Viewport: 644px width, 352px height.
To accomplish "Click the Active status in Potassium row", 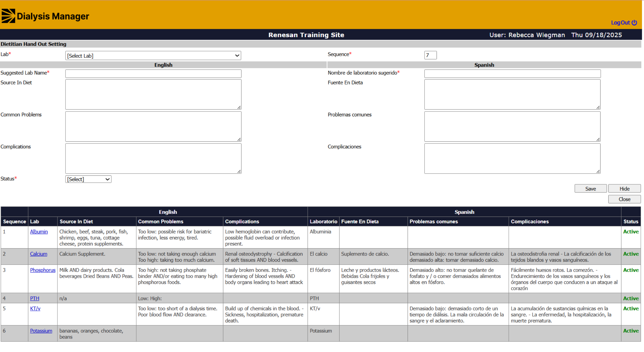I will (x=631, y=331).
